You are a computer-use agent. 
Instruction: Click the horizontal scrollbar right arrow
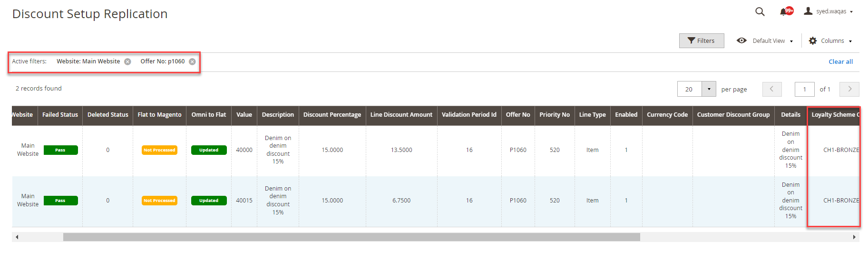(x=854, y=237)
